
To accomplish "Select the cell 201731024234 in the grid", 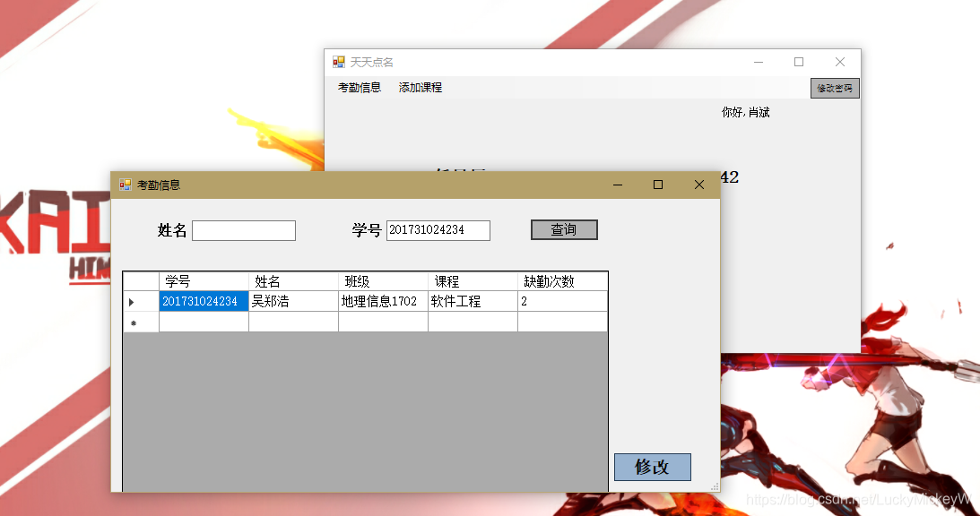I will [x=204, y=302].
